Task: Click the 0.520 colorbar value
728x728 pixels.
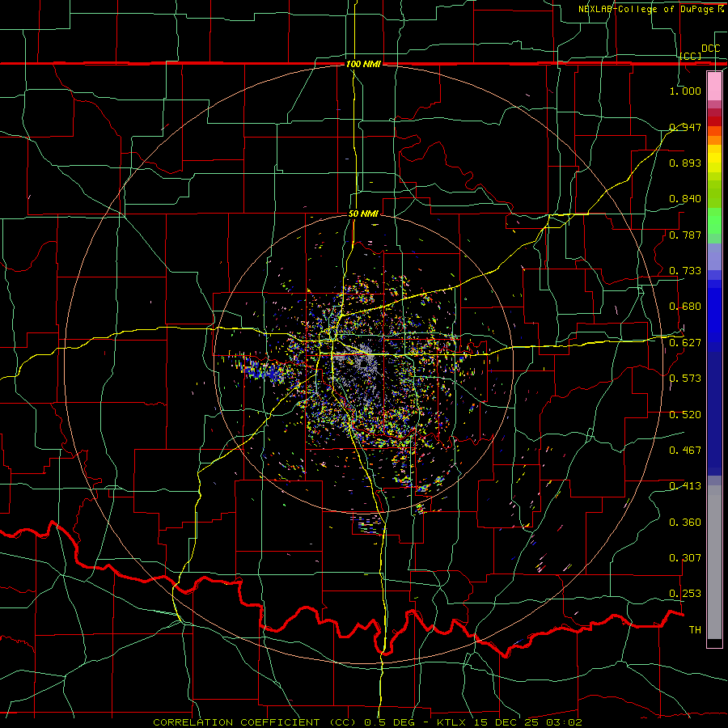Action: click(x=685, y=415)
